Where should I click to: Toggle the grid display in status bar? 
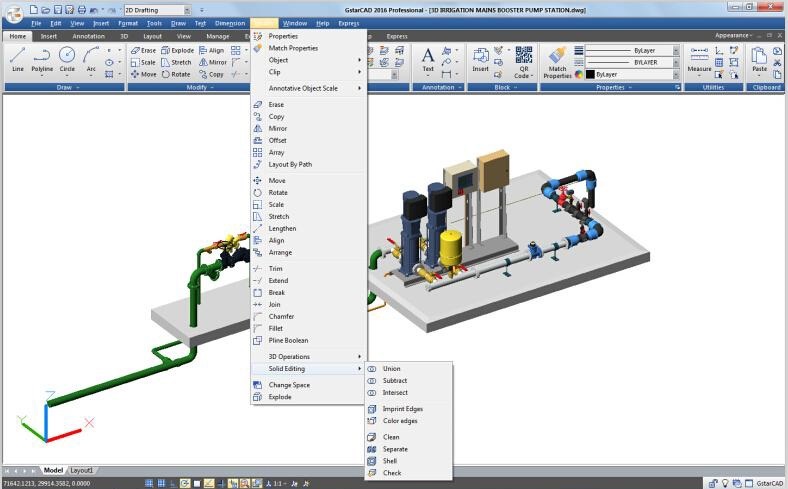tap(163, 483)
